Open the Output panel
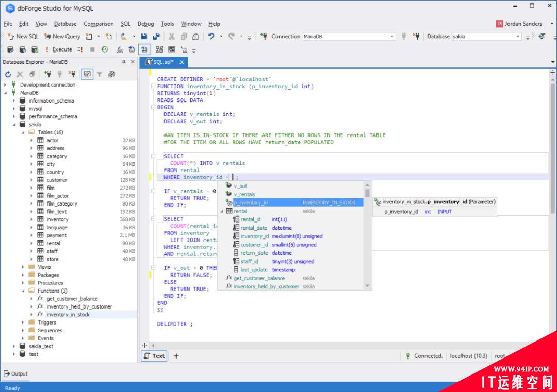 click(x=15, y=374)
